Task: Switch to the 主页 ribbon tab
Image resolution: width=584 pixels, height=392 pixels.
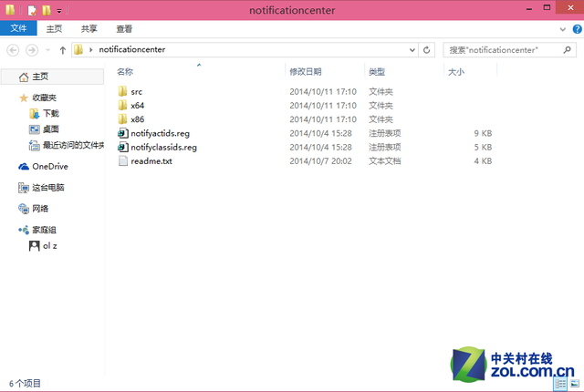Action: pyautogui.click(x=54, y=28)
